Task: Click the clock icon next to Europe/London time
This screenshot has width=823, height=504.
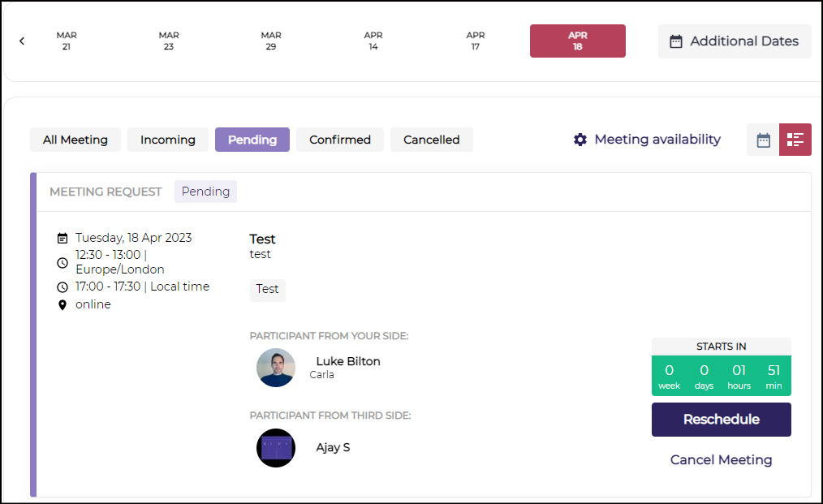Action: (62, 262)
